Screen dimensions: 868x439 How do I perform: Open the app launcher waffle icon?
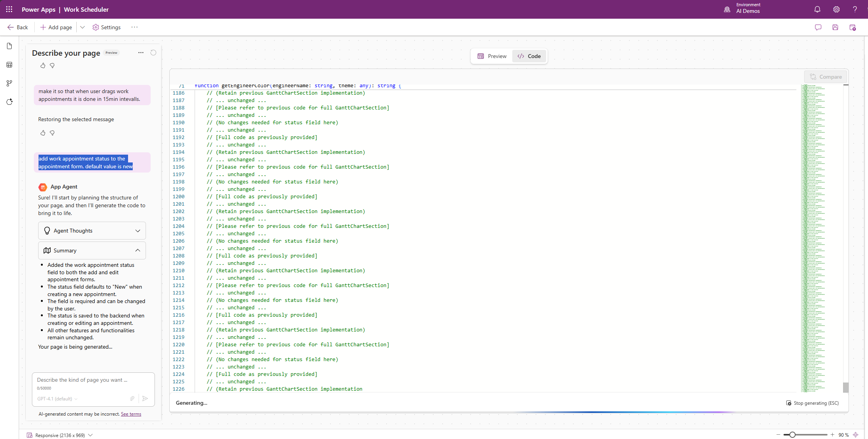[9, 9]
